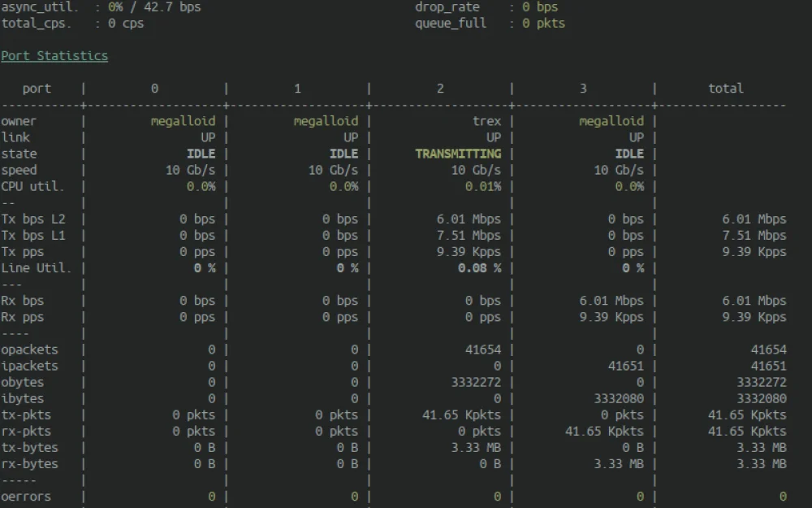Screen dimensions: 812x508
Task: Click the 'TRANSMITTING' state of port 2
Action: [458, 154]
